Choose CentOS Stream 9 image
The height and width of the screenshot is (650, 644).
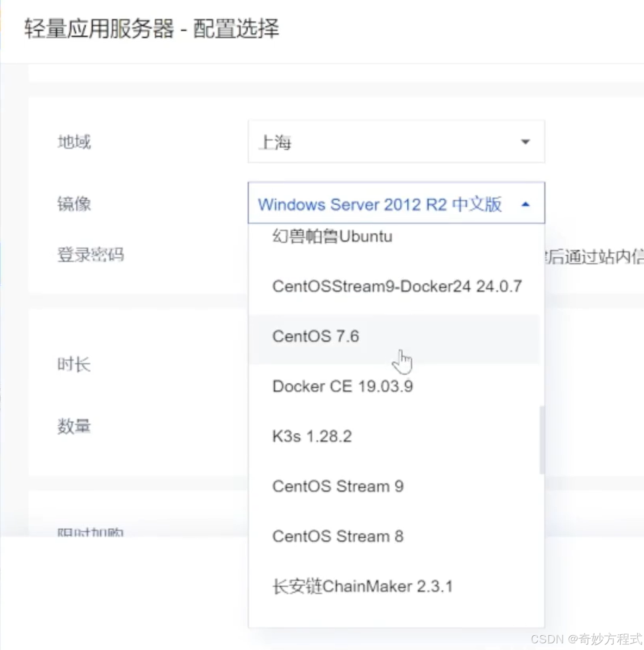point(394,486)
